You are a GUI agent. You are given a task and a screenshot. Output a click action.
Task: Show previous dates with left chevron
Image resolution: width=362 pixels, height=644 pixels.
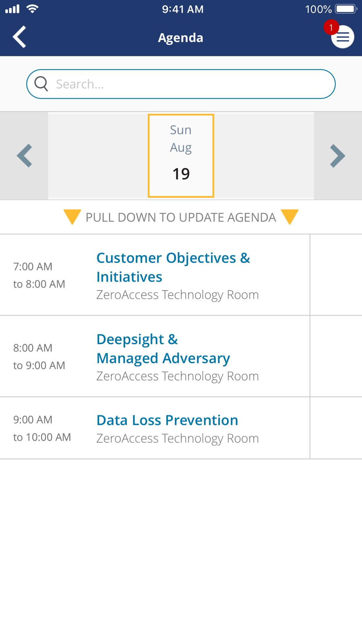pyautogui.click(x=24, y=156)
